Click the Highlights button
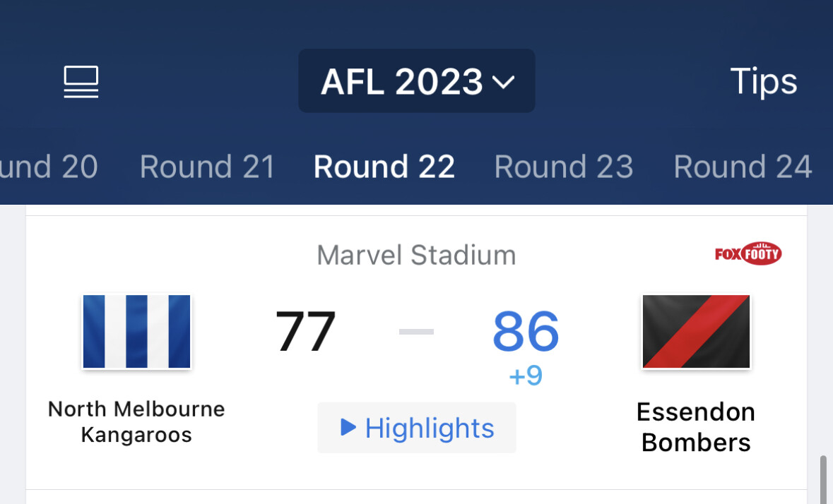The height and width of the screenshot is (504, 833). [417, 428]
